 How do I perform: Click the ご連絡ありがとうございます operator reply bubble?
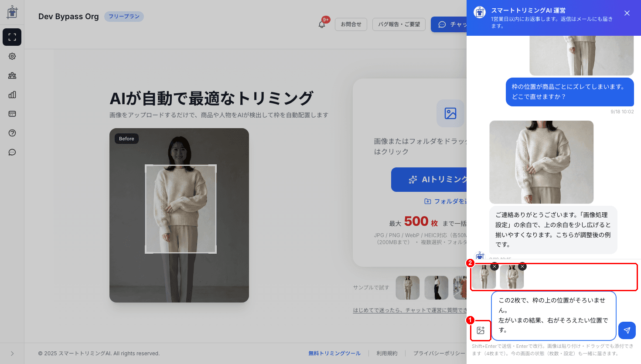coord(553,230)
